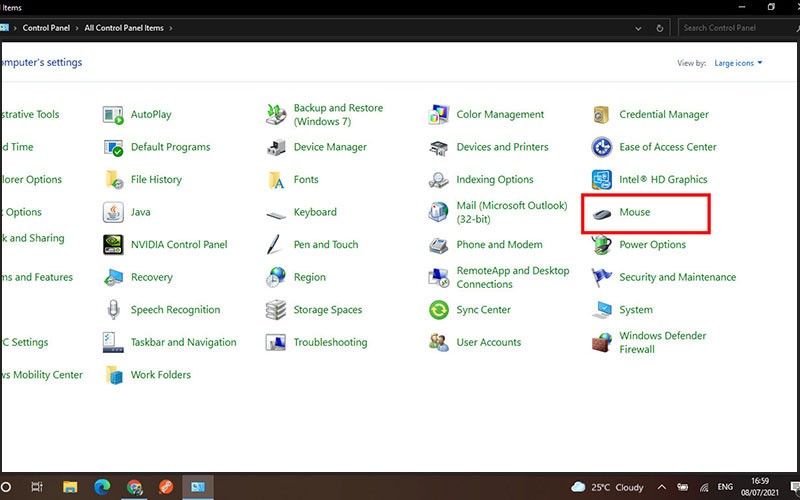Image resolution: width=800 pixels, height=500 pixels.
Task: Open the Phone and Modem icon
Action: point(439,245)
